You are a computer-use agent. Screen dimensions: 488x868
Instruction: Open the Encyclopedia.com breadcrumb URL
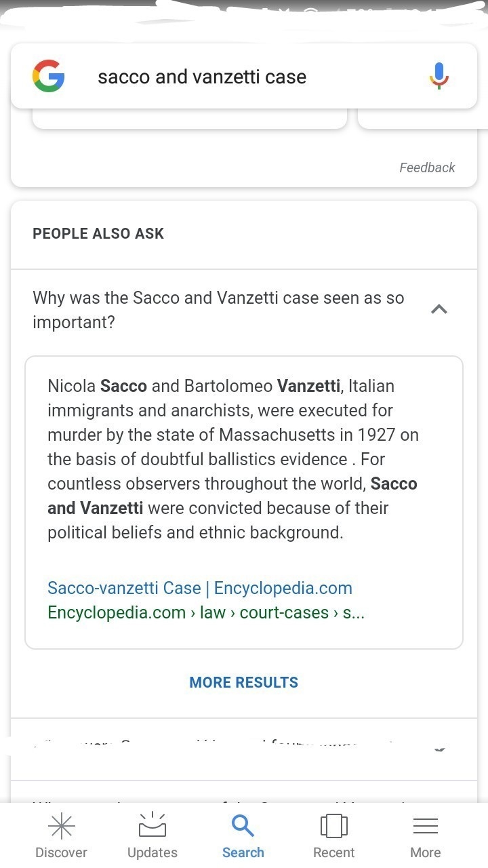click(x=206, y=612)
